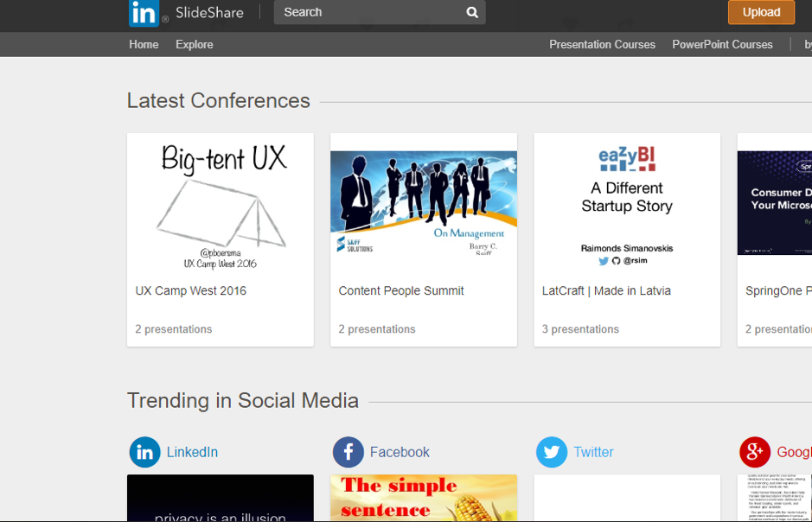Open the Twitter bird circle icon
The height and width of the screenshot is (522, 812).
coord(552,452)
